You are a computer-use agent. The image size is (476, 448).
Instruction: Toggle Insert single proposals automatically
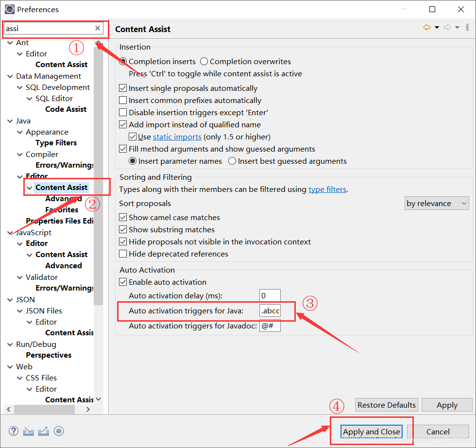coord(123,88)
